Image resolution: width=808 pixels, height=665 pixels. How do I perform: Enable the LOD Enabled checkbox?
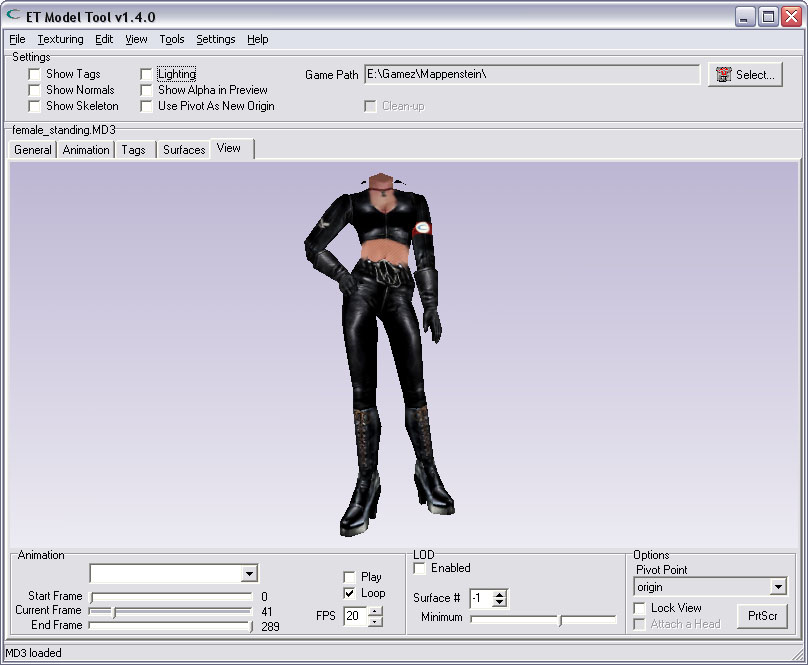[419, 568]
